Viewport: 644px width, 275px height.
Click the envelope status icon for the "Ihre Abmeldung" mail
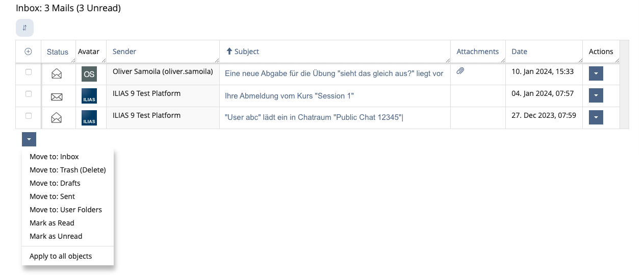coord(57,96)
